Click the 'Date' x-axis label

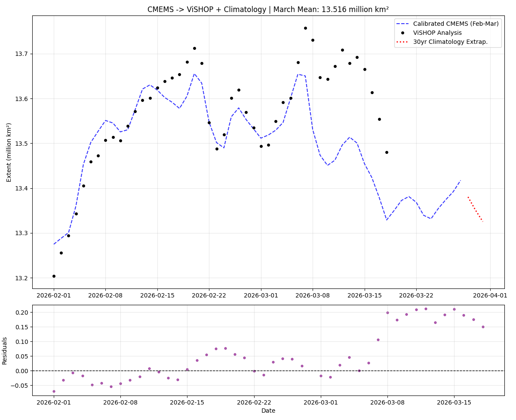coord(268,411)
